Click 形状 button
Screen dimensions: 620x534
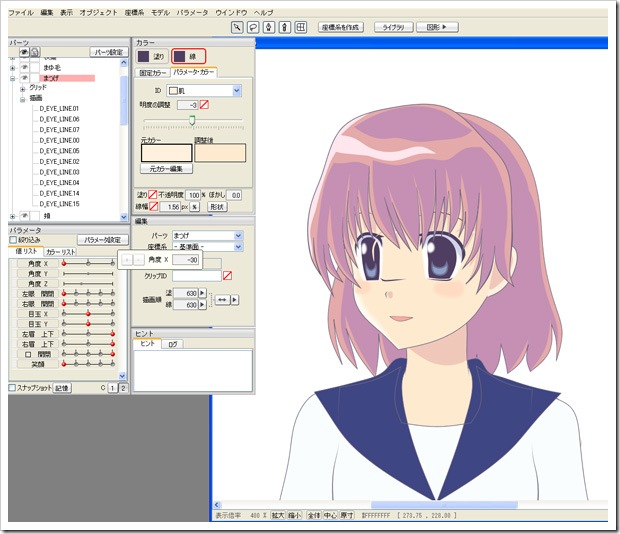(217, 207)
